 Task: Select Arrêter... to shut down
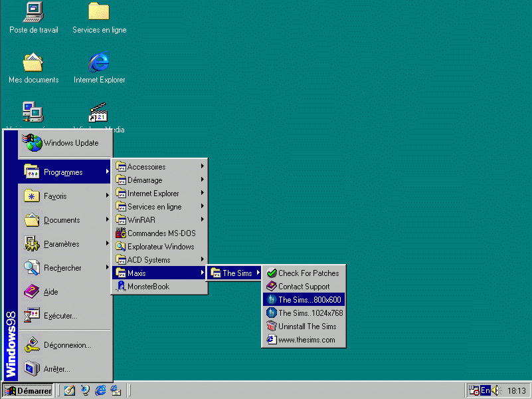[56, 368]
